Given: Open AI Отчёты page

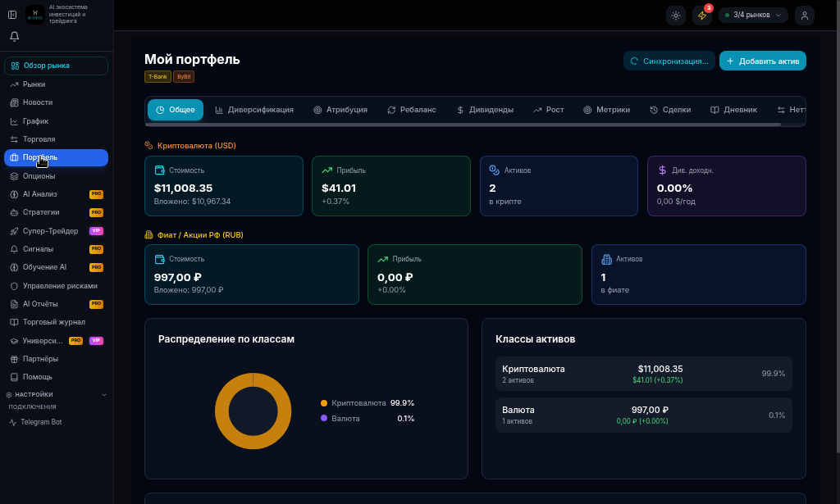Looking at the screenshot, I should coord(57,304).
